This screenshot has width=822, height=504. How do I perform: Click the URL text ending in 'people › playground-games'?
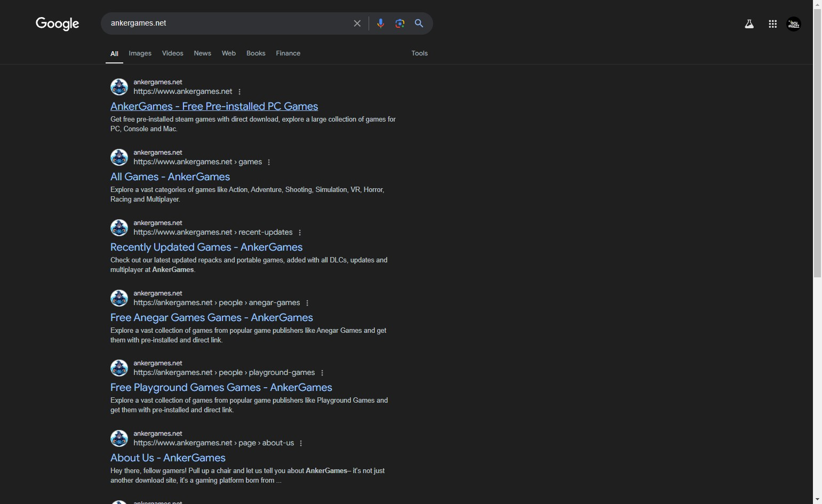tap(224, 373)
